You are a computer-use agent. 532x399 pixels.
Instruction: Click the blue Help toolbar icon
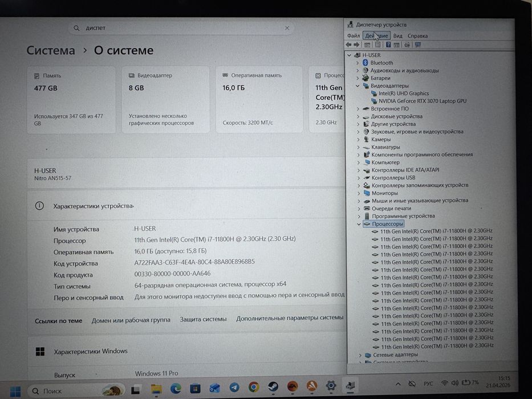388,45
